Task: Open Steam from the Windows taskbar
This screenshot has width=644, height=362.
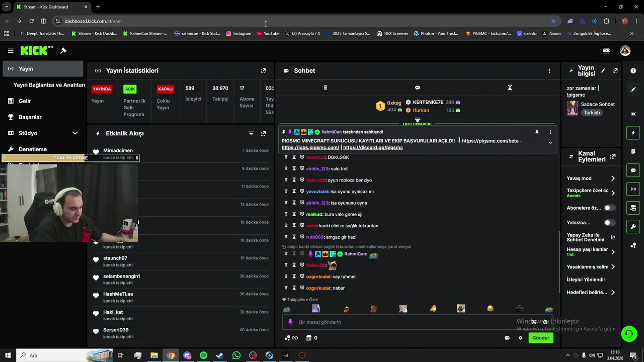Action: pyautogui.click(x=220, y=355)
